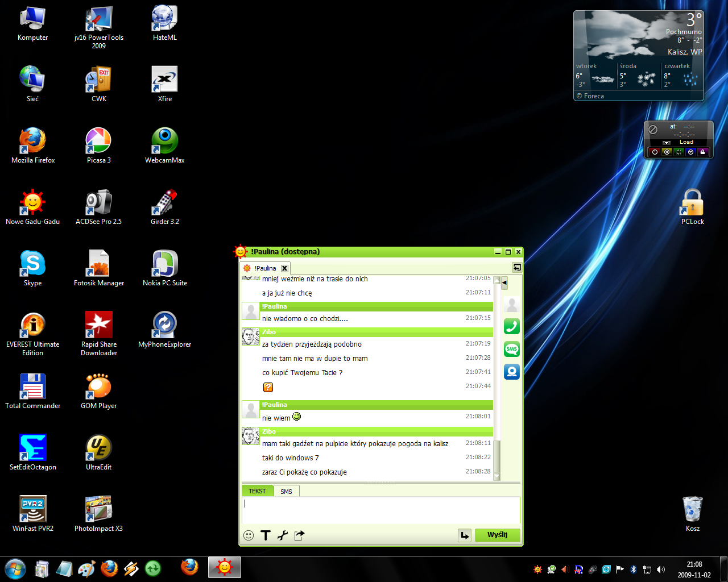The height and width of the screenshot is (582, 728).
Task: Open EVEREST Ultimate Edition shortcut
Action: tap(33, 334)
